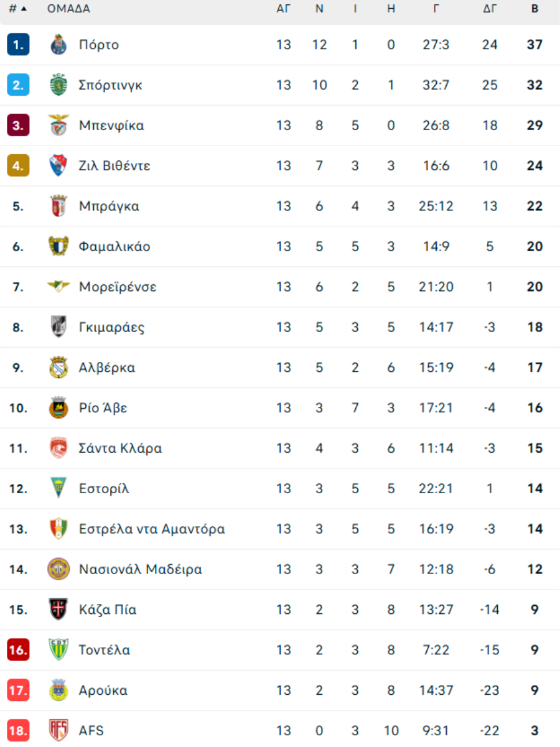Click the Rio Ave crest icon
This screenshot has height=747, width=560.
pyautogui.click(x=58, y=408)
